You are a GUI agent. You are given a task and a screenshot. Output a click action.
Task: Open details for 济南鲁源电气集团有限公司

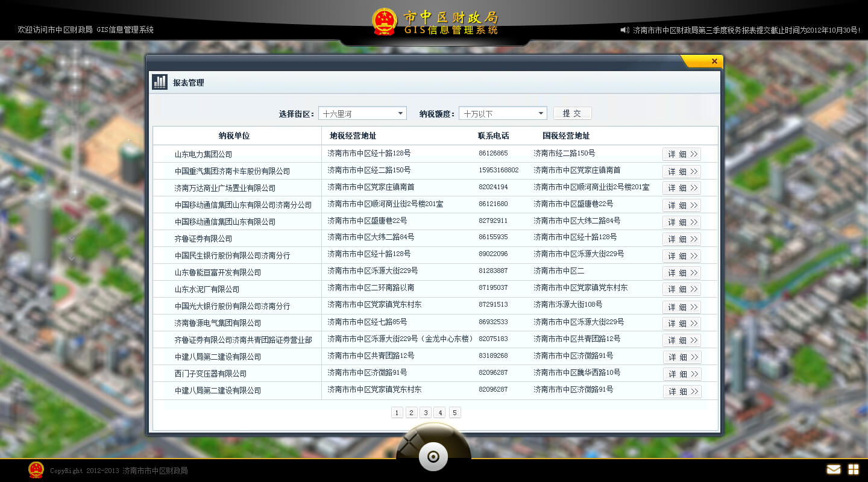[682, 324]
